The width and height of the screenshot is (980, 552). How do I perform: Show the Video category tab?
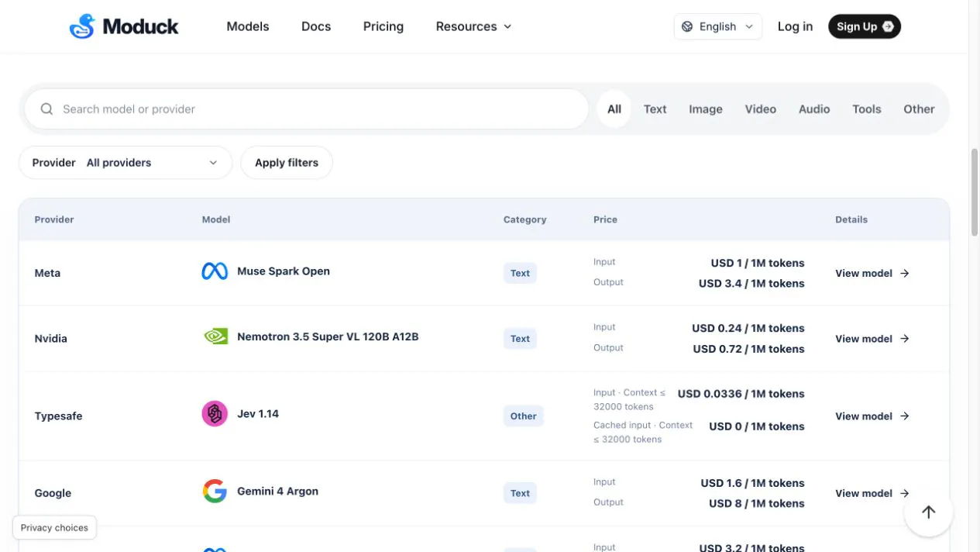point(761,109)
